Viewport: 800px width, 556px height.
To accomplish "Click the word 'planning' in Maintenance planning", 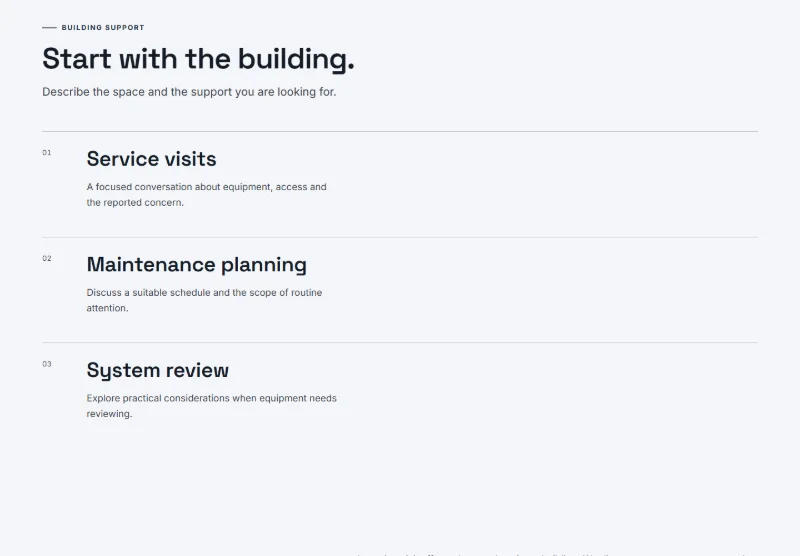I will tap(264, 265).
